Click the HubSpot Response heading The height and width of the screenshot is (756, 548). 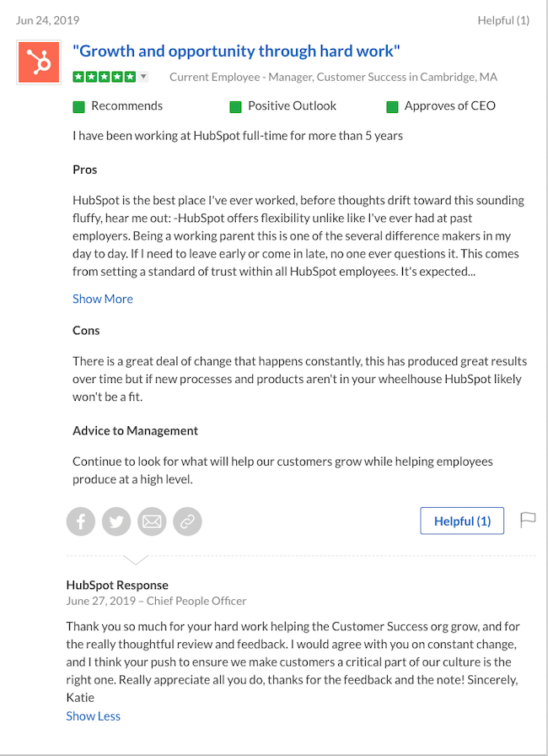point(117,585)
